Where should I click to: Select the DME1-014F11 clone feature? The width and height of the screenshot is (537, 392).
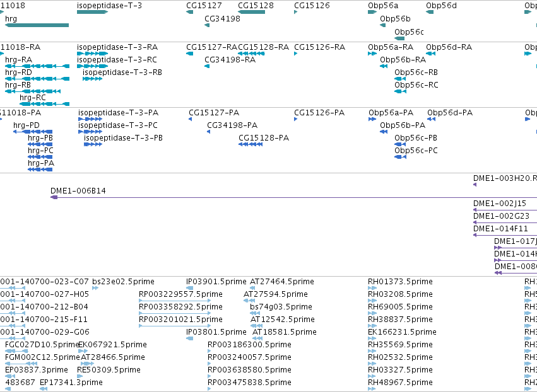[505, 235]
